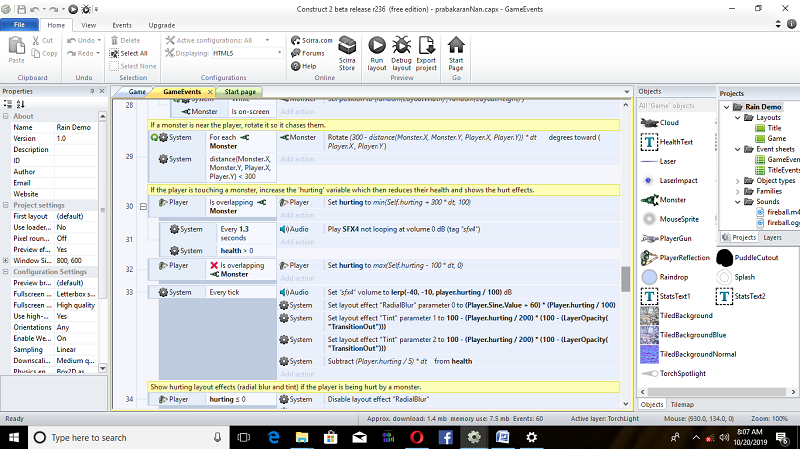
Task: Expand the Object types folder
Action: (x=738, y=180)
